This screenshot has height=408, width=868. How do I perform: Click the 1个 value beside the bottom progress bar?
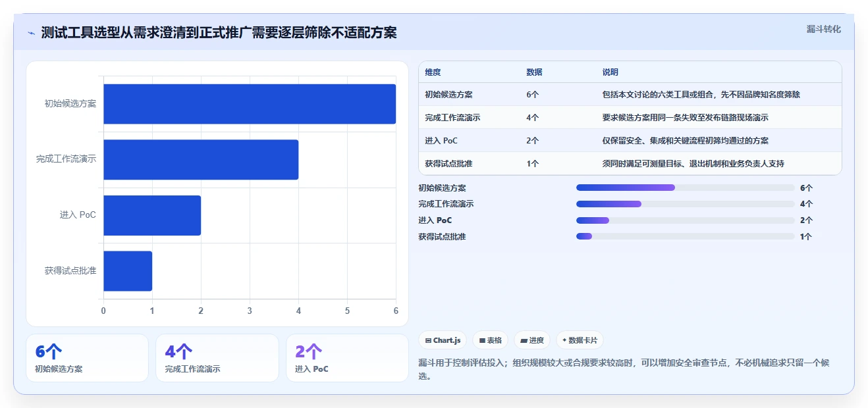(x=806, y=237)
